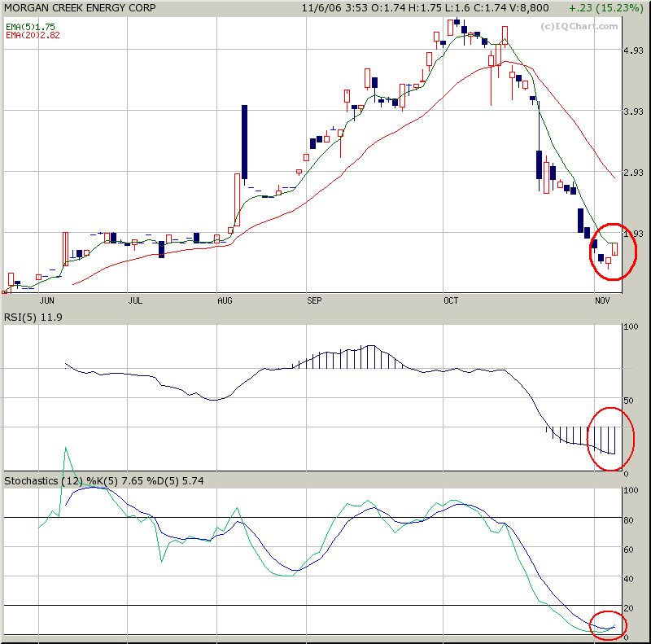Click the 80 level on Stochastics axis
The image size is (651, 644).
[627, 520]
